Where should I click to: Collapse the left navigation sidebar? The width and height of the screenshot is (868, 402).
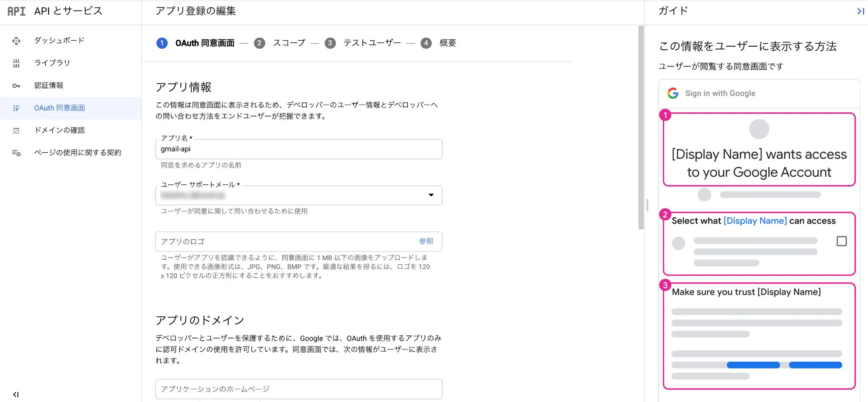click(16, 394)
